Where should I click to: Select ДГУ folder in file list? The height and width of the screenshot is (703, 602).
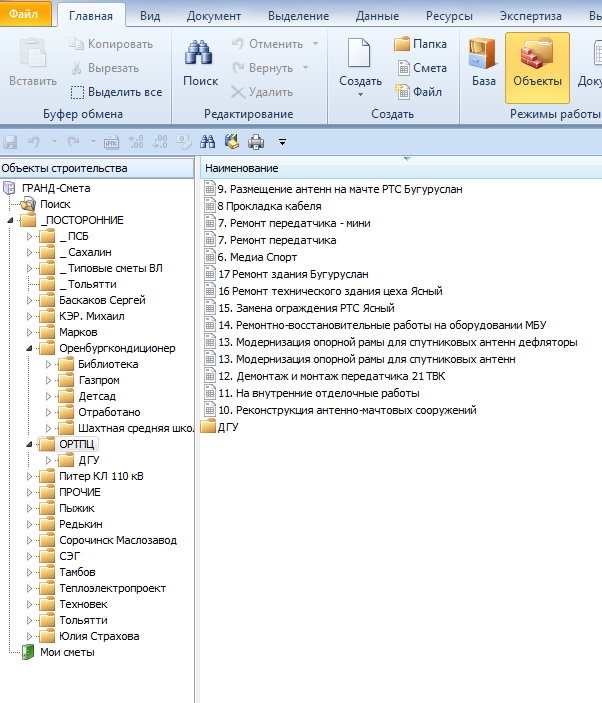(228, 428)
